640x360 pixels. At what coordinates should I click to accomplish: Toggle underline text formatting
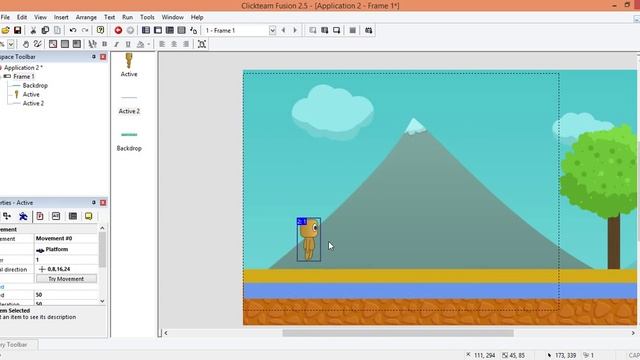point(128,44)
